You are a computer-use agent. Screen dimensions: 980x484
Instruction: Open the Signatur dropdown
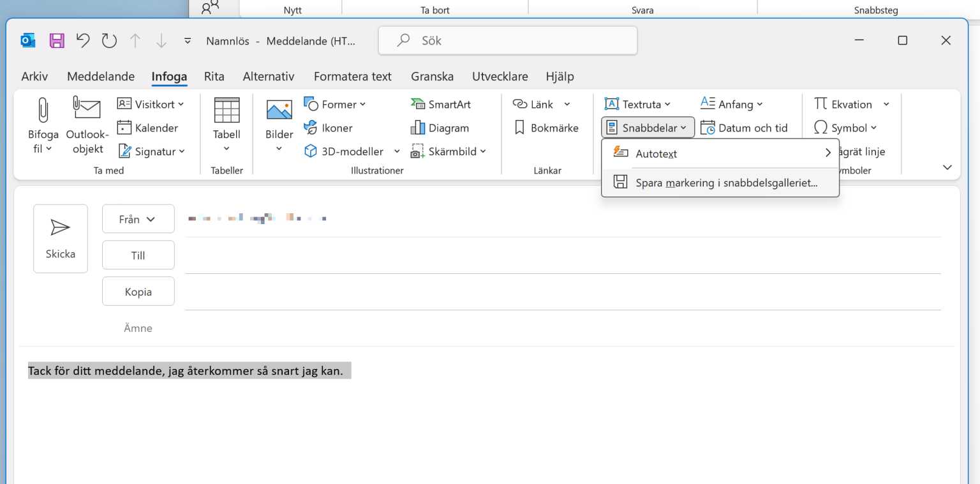click(x=153, y=151)
